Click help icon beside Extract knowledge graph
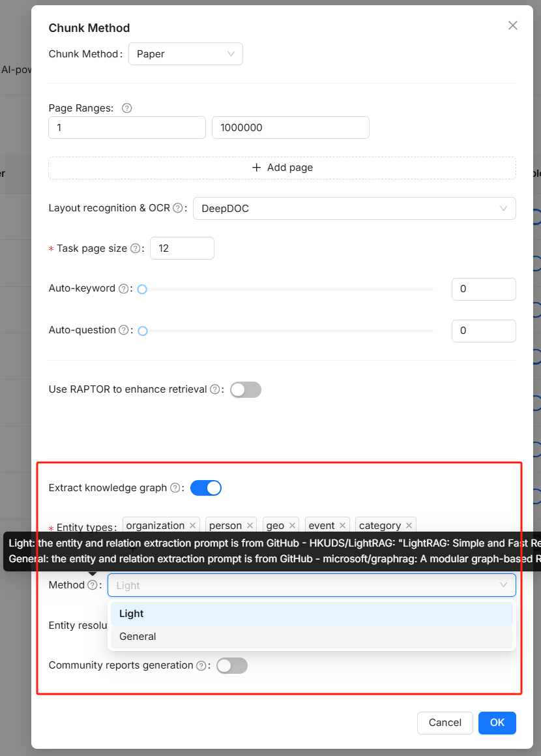Screen dimensions: 541x756 (175, 488)
